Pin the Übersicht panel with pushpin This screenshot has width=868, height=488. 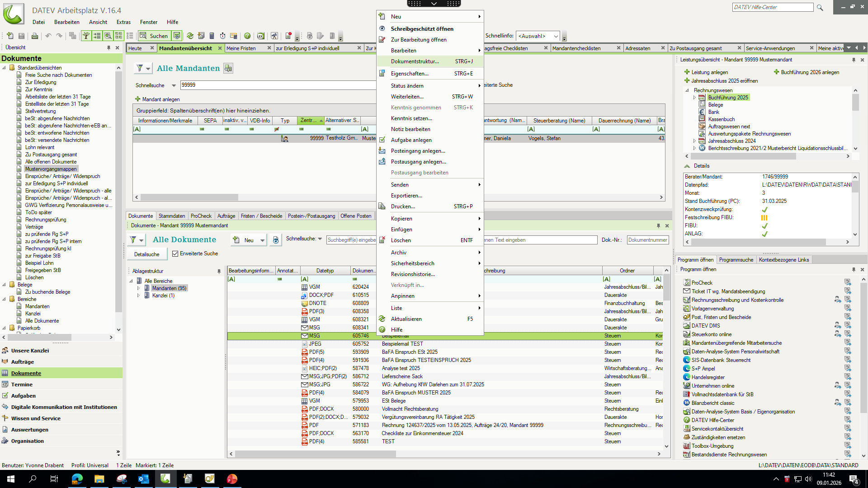pyautogui.click(x=108, y=47)
